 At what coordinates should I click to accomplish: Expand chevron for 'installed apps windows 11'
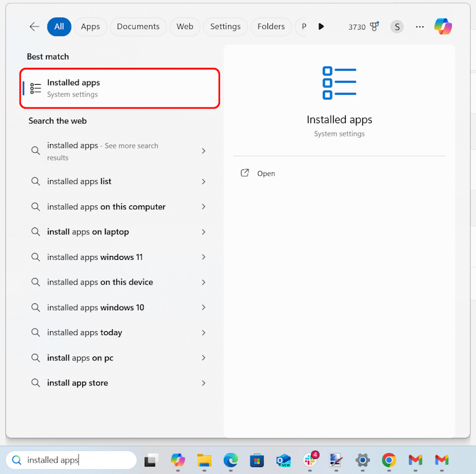(204, 257)
